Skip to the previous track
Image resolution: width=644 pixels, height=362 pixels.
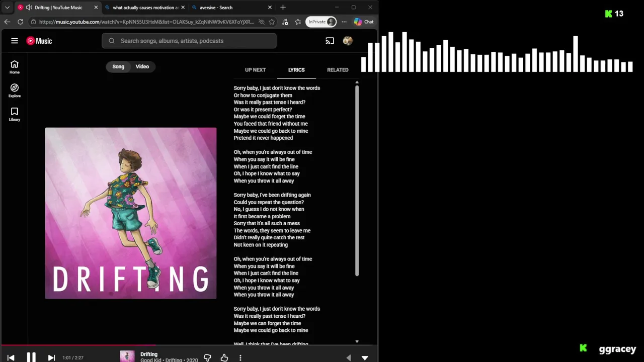pyautogui.click(x=11, y=357)
